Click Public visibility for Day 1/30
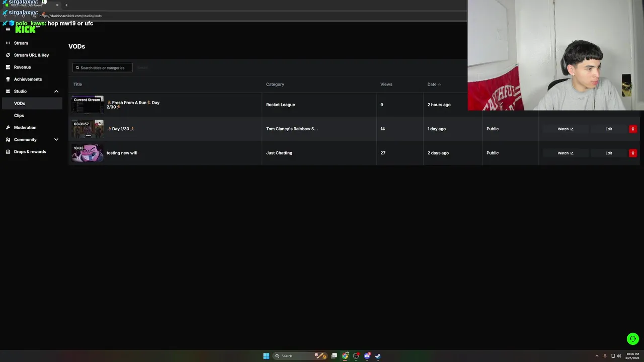644x362 pixels. tap(493, 129)
